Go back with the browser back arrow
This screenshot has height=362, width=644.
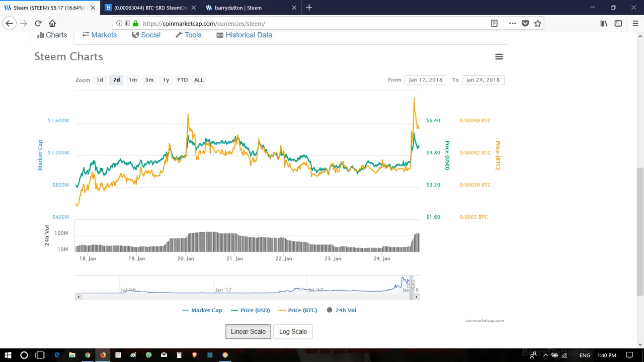pyautogui.click(x=9, y=23)
